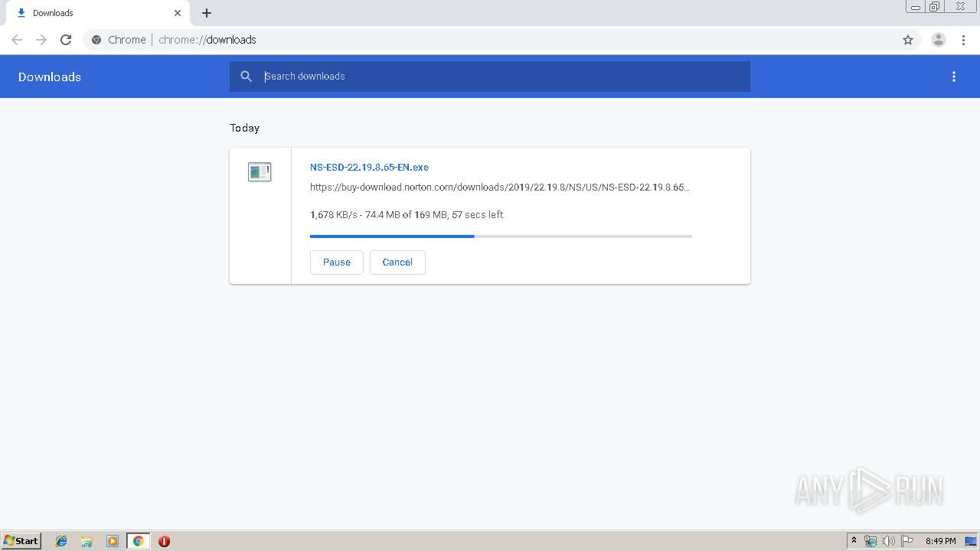The height and width of the screenshot is (551, 980).
Task: Launch Internet Explorer from taskbar
Action: pos(61,541)
